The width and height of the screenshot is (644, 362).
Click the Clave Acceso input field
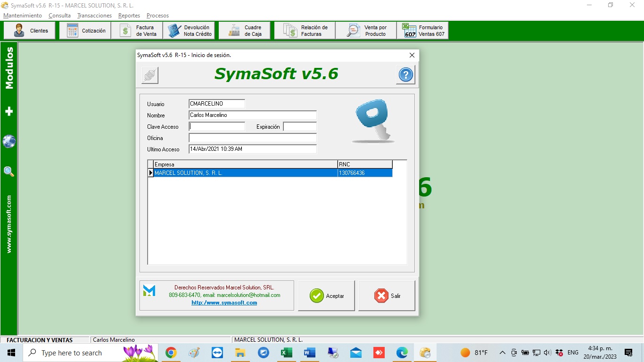pyautogui.click(x=217, y=126)
